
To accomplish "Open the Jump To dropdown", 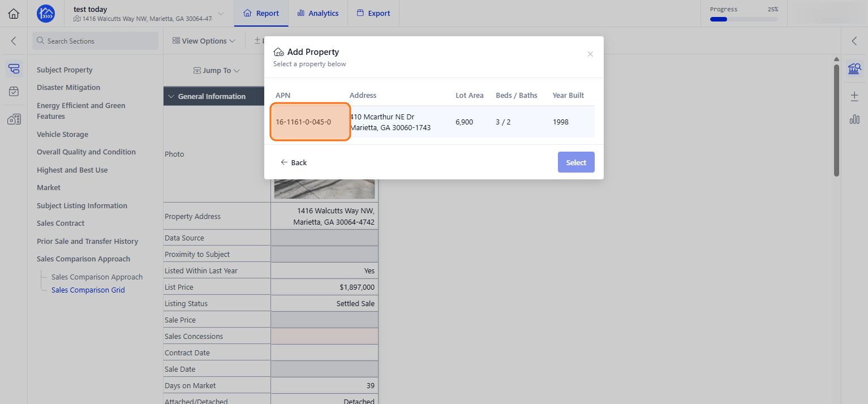I will pos(217,71).
